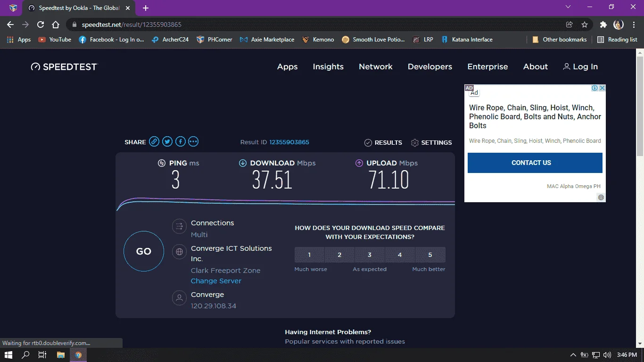Open the Reading list panel
This screenshot has width=644, height=362.
(x=617, y=40)
